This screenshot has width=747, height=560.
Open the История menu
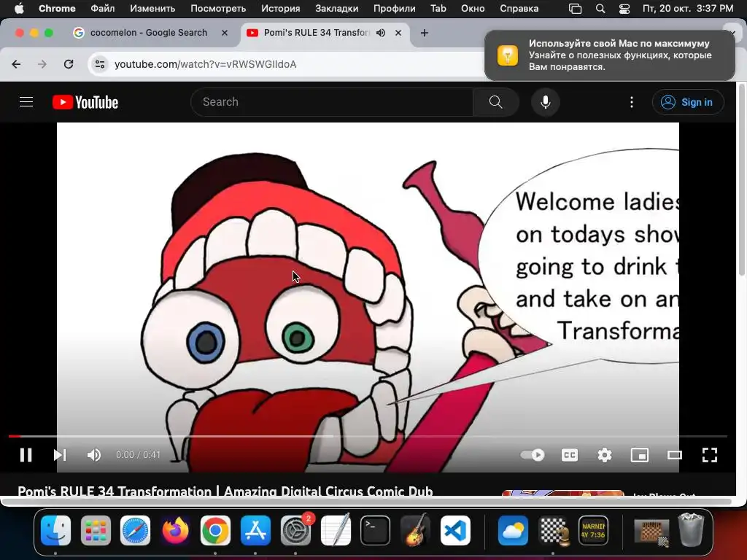tap(281, 8)
